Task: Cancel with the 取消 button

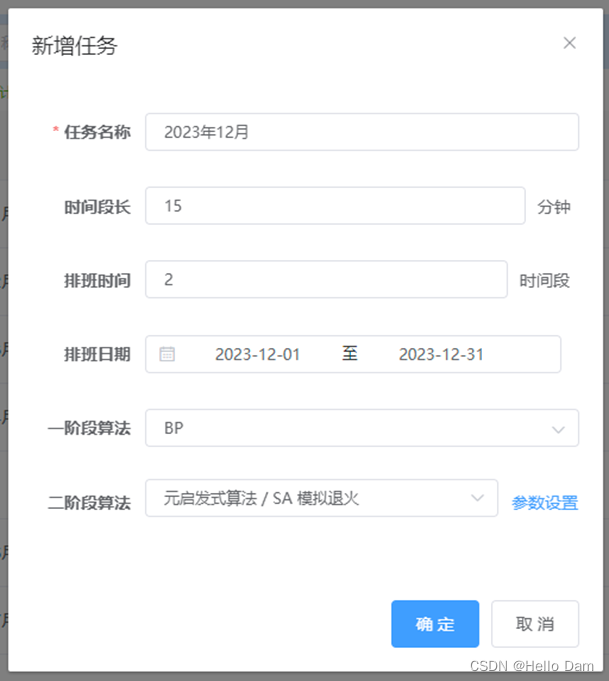Action: tap(535, 624)
